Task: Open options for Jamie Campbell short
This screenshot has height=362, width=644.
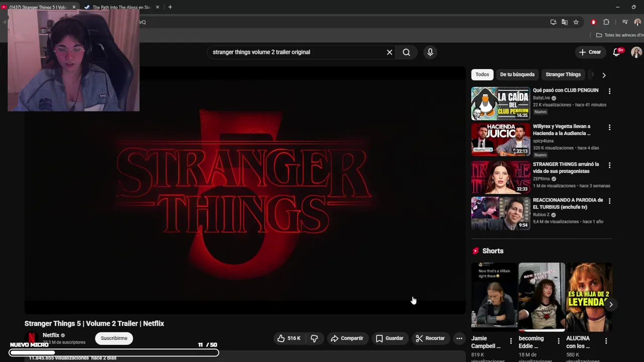Action: coord(511,341)
